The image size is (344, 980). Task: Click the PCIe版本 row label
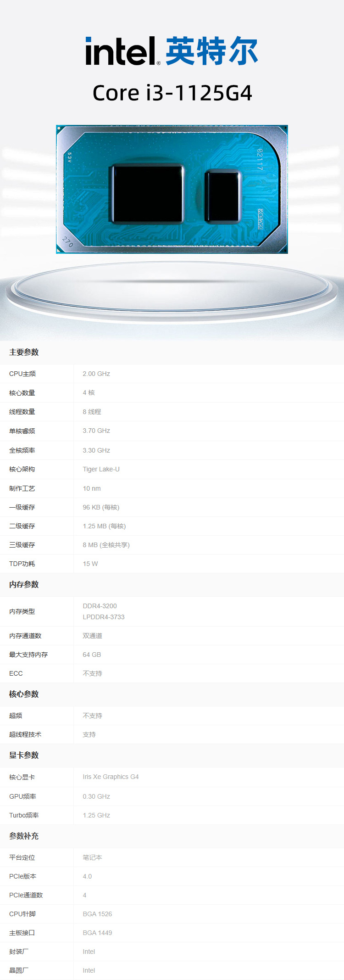[x=22, y=876]
